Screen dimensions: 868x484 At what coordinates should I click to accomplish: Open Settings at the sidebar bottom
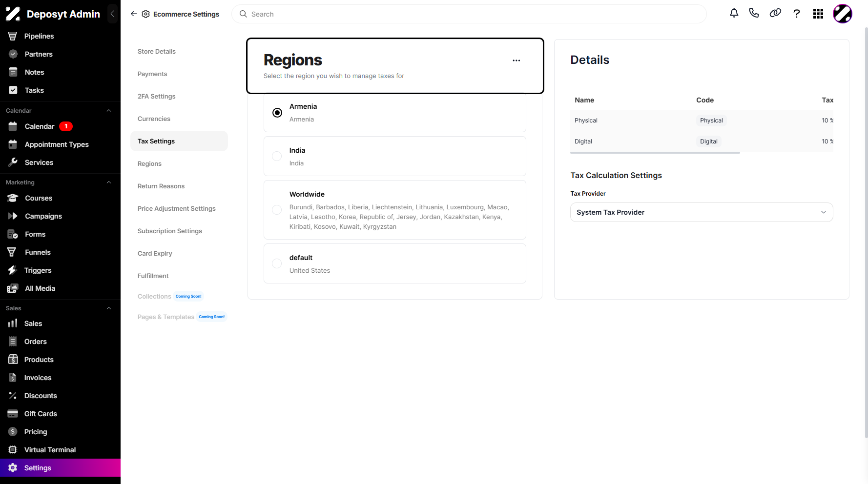60,468
